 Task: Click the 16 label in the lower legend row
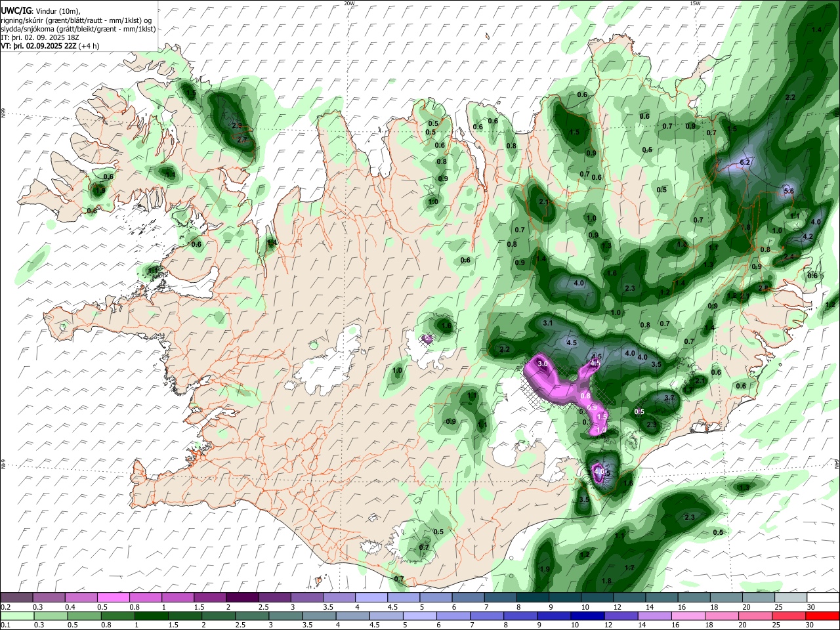pos(677,625)
